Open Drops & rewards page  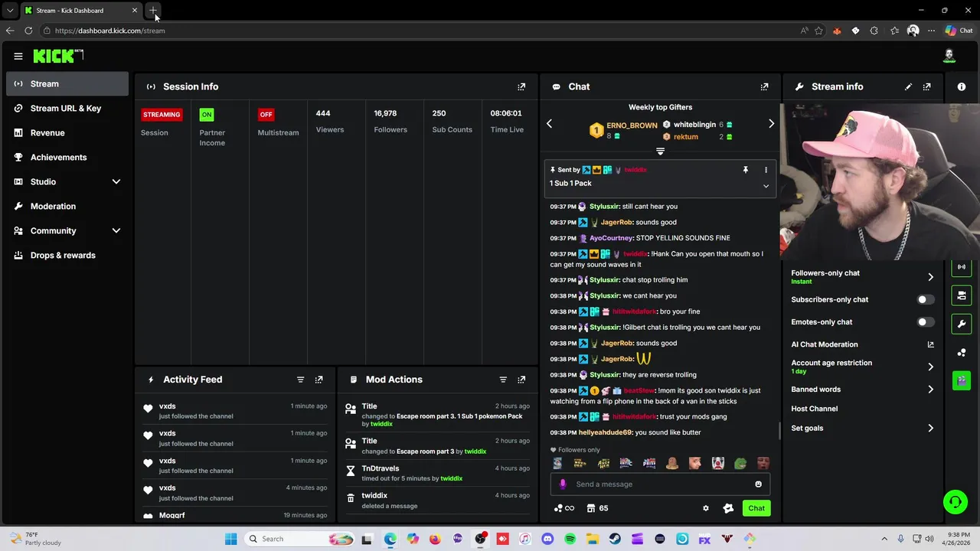coord(67,255)
